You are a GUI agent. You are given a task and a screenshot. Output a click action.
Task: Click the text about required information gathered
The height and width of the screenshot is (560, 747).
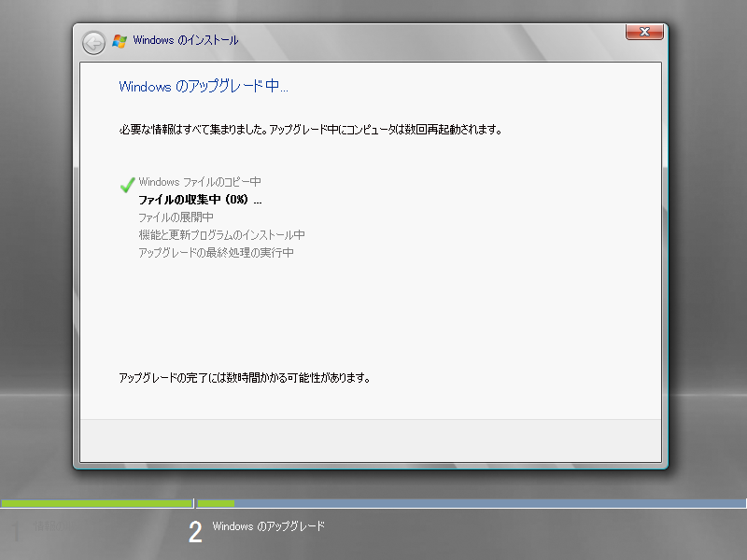coord(310,130)
